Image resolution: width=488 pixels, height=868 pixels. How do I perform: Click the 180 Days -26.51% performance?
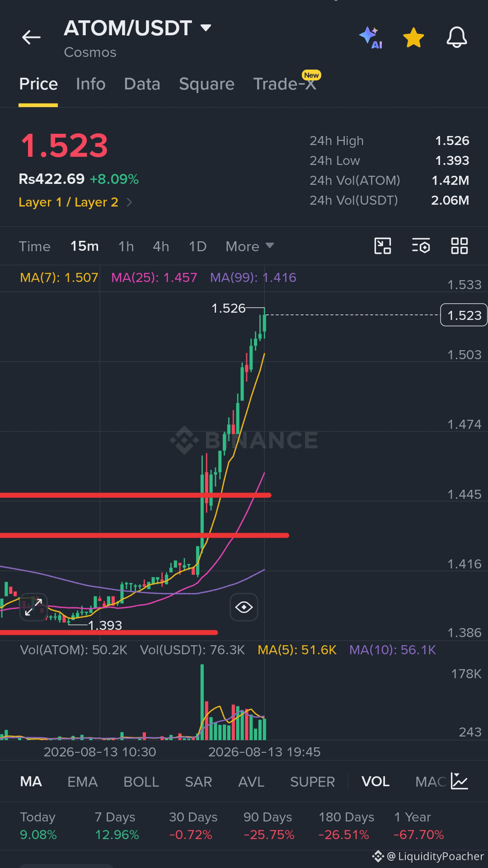coord(346,826)
